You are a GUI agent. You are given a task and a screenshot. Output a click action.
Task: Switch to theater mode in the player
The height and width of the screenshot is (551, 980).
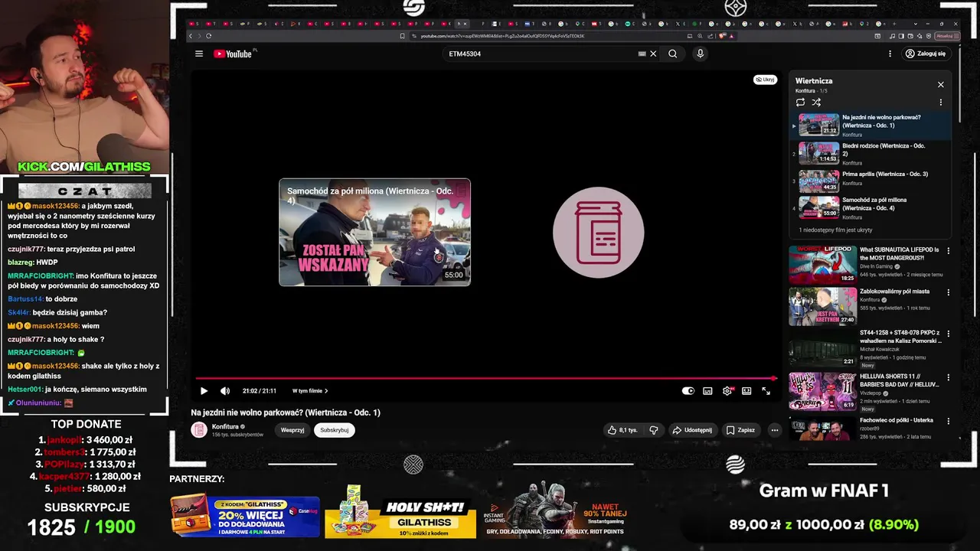point(746,391)
